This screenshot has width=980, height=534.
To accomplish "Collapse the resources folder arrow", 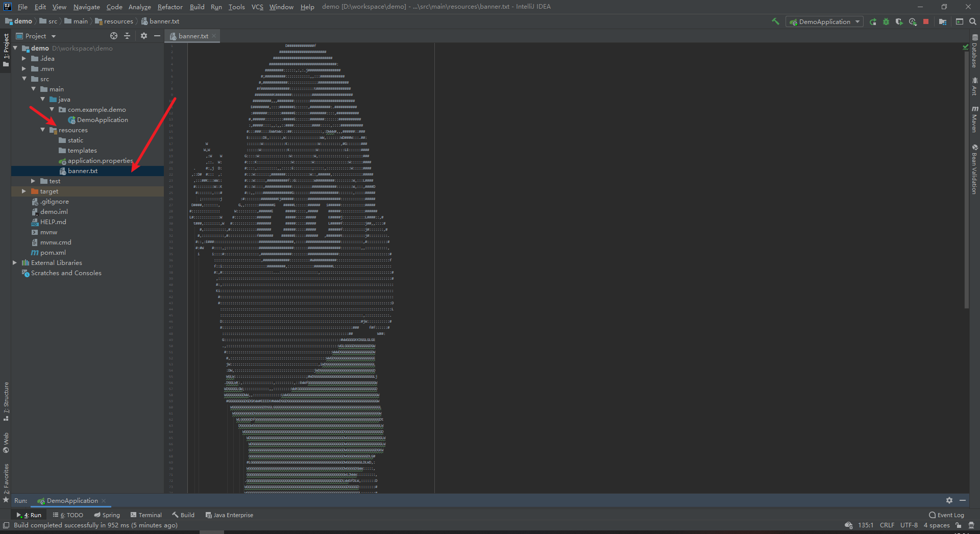I will (x=43, y=130).
